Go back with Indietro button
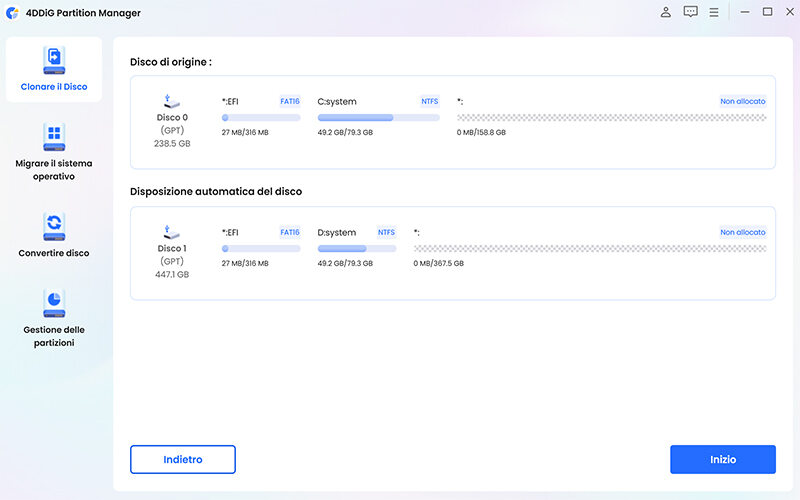 coord(183,459)
